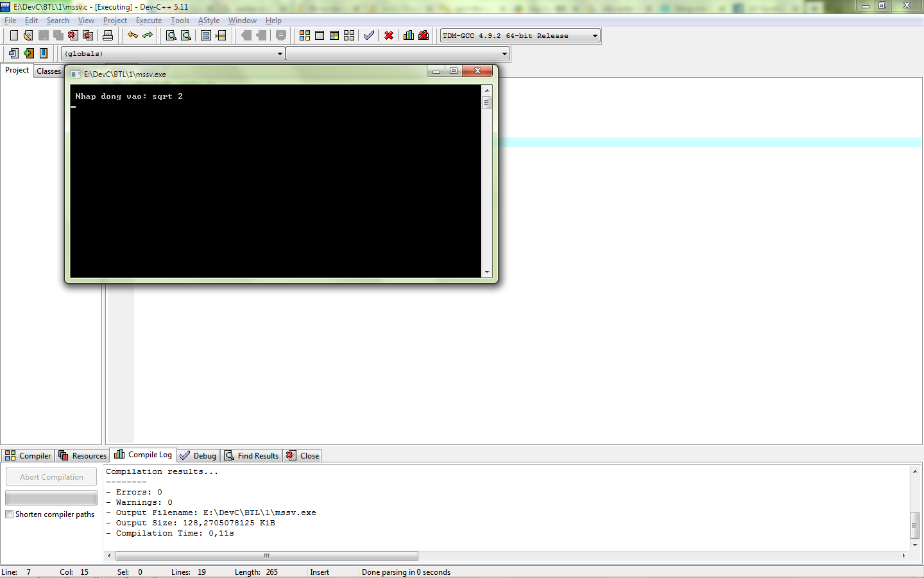Switch to the Classes tab
The height and width of the screenshot is (578, 924).
[x=49, y=71]
